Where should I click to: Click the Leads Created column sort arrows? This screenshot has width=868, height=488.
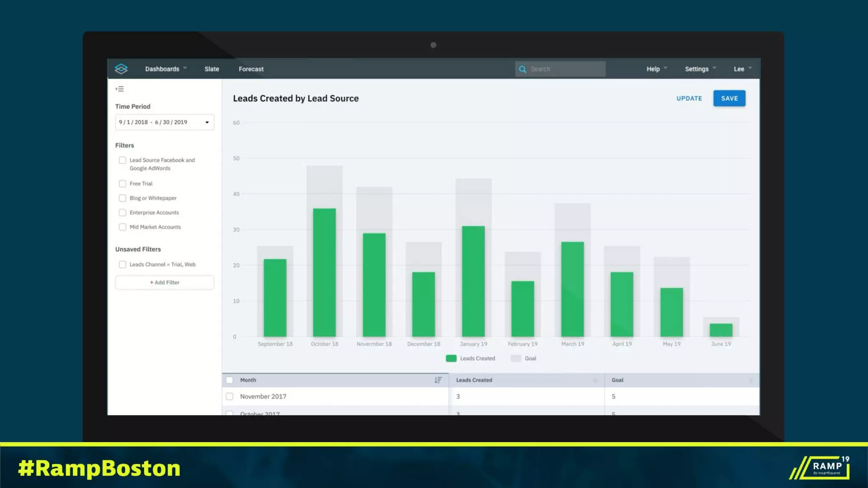(x=595, y=380)
